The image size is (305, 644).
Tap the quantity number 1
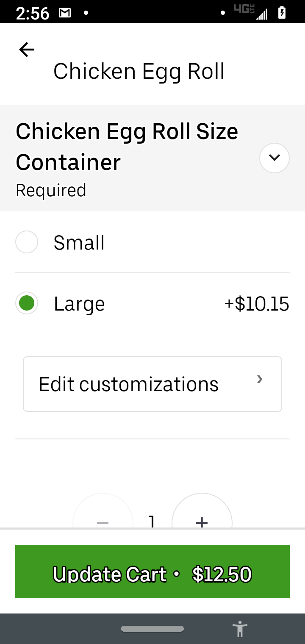(152, 521)
